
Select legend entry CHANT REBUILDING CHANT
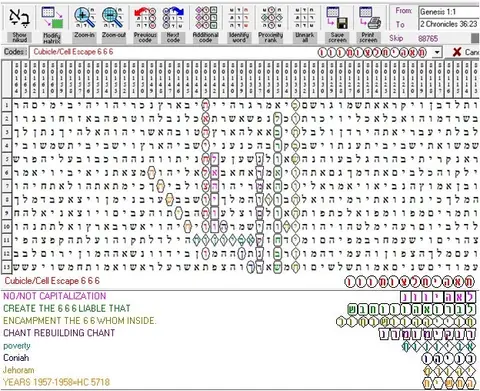(59, 333)
